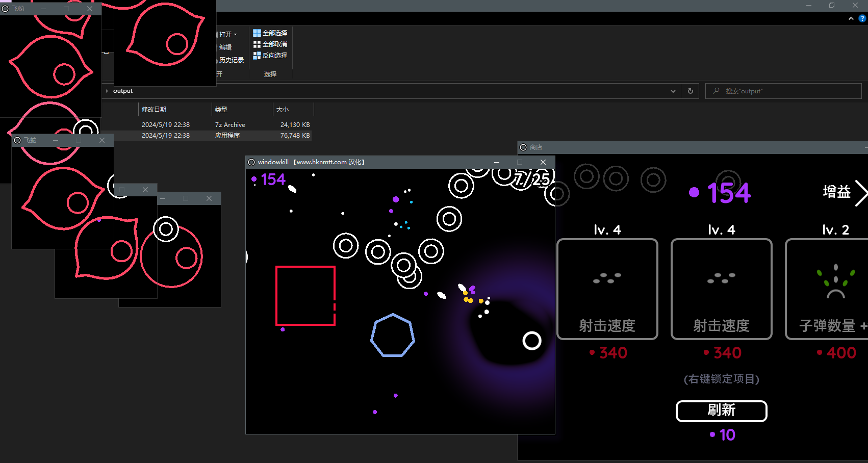Open Explorer help icon

point(862,18)
